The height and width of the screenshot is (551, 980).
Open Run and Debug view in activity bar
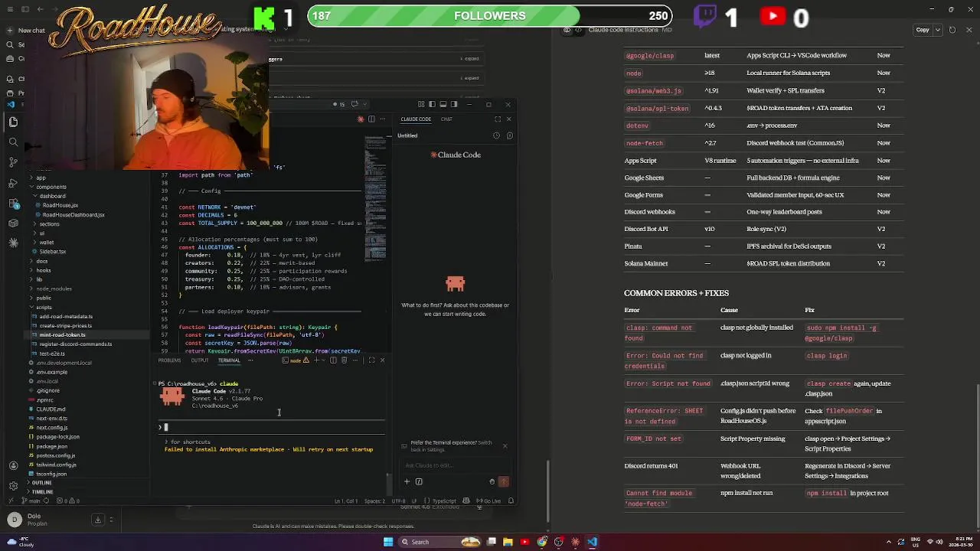(13, 183)
